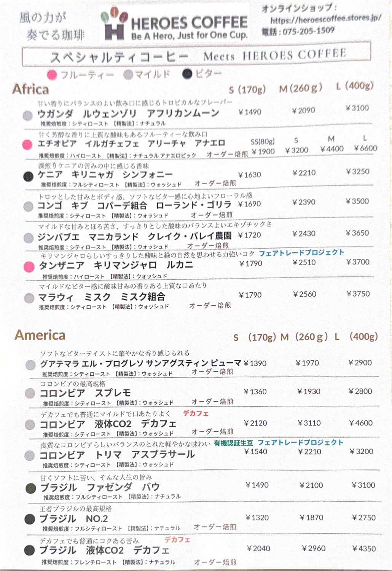Click the gray マイルド legend dot
The image size is (392, 571).
pyautogui.click(x=129, y=75)
